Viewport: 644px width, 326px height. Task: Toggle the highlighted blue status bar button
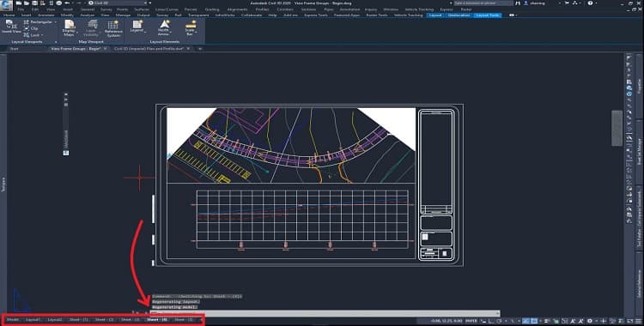(x=526, y=321)
